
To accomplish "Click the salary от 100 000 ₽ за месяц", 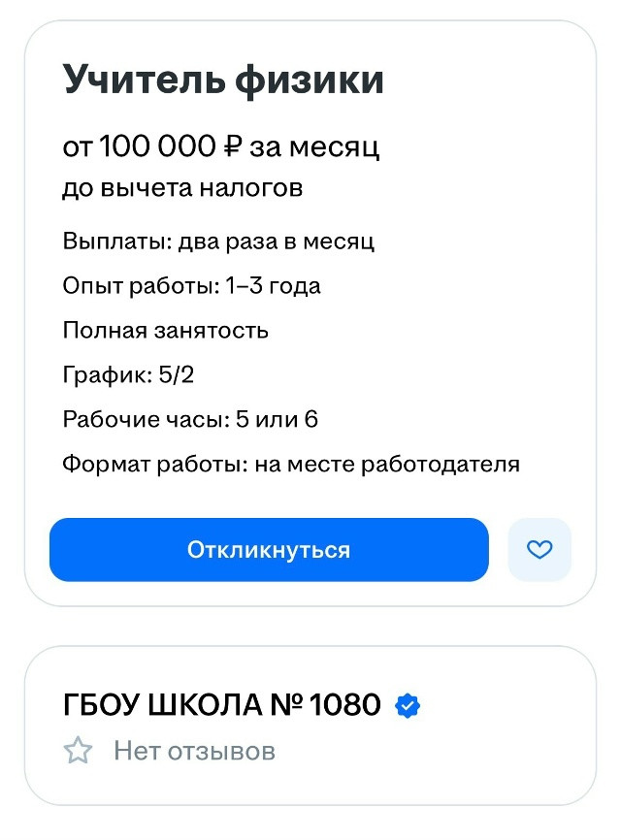I will click(x=221, y=145).
